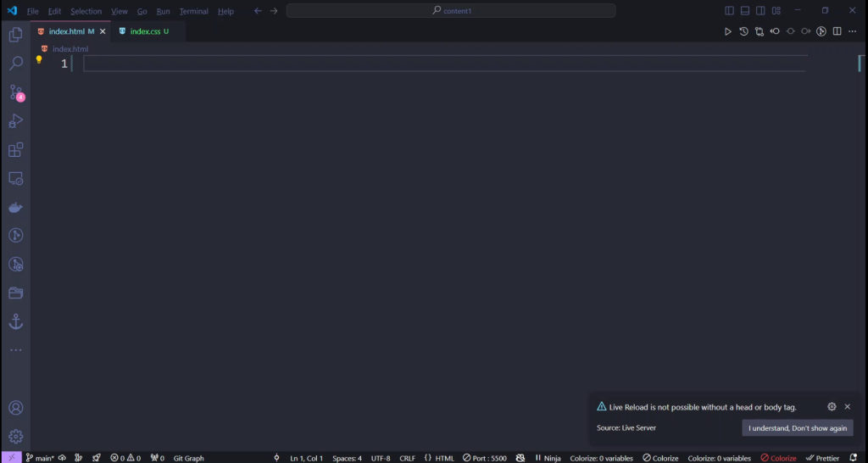Open notification settings gear
The width and height of the screenshot is (868, 463).
(832, 406)
